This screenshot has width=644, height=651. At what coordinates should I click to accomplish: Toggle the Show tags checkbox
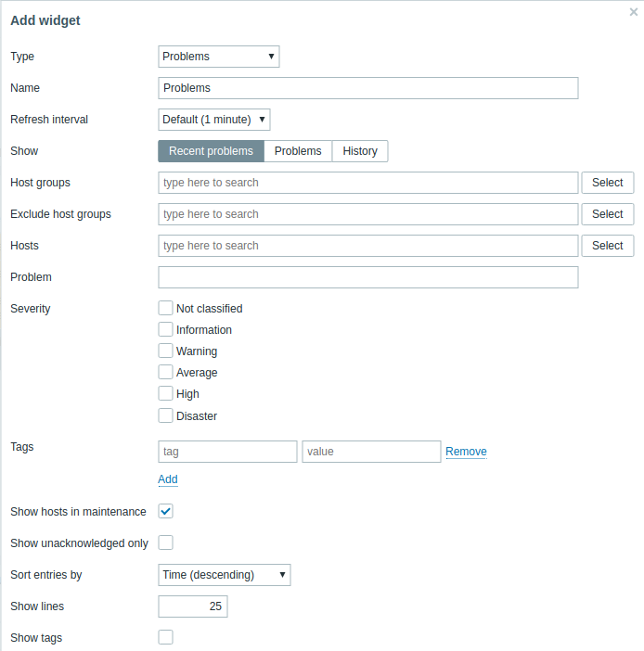point(166,637)
